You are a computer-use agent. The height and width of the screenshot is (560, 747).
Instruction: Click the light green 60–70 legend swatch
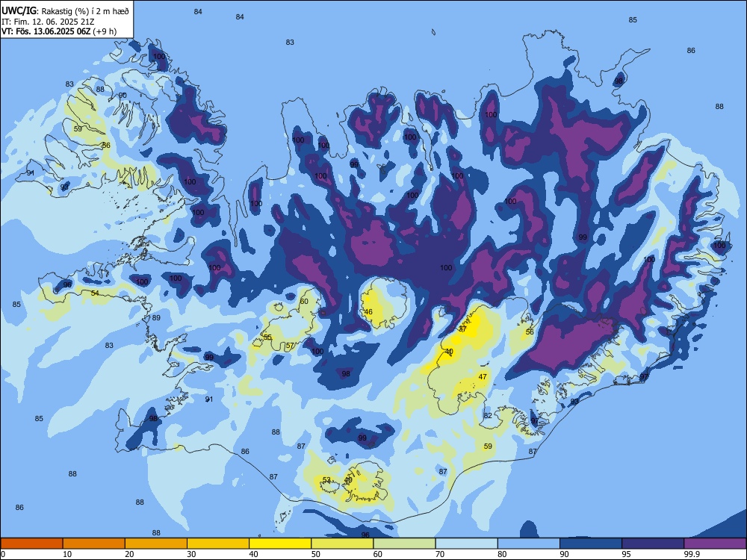pyautogui.click(x=404, y=544)
